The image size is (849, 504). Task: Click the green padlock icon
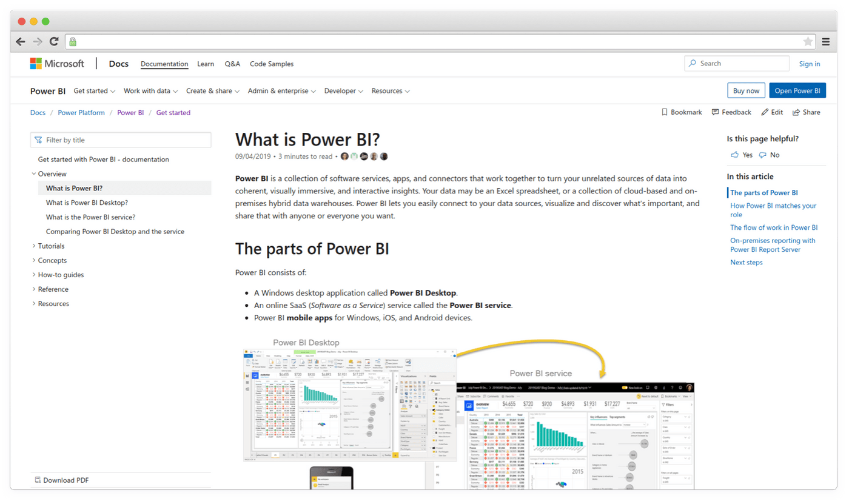(73, 42)
